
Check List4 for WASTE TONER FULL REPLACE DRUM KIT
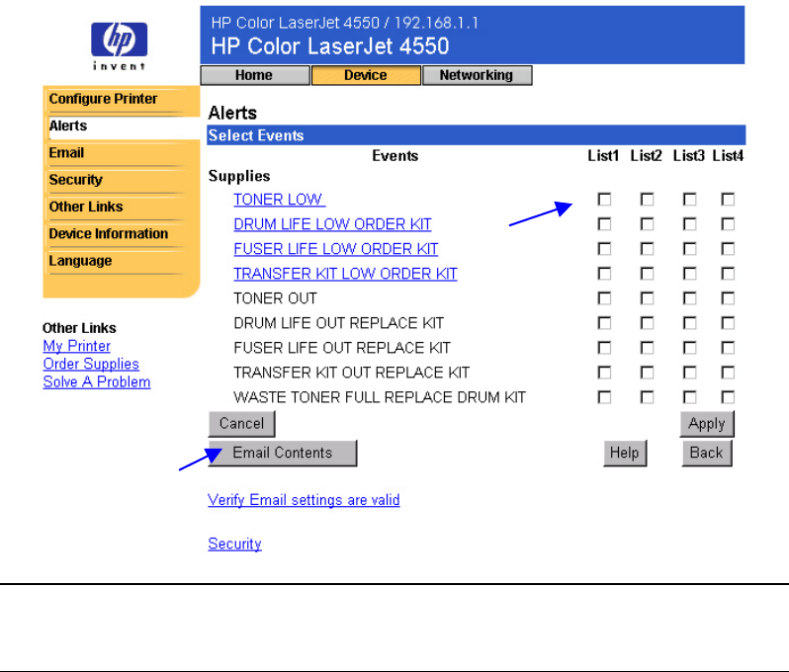point(728,397)
